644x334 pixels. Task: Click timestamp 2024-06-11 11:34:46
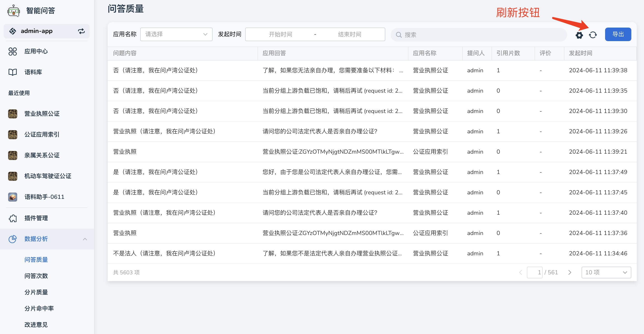(x=598, y=253)
